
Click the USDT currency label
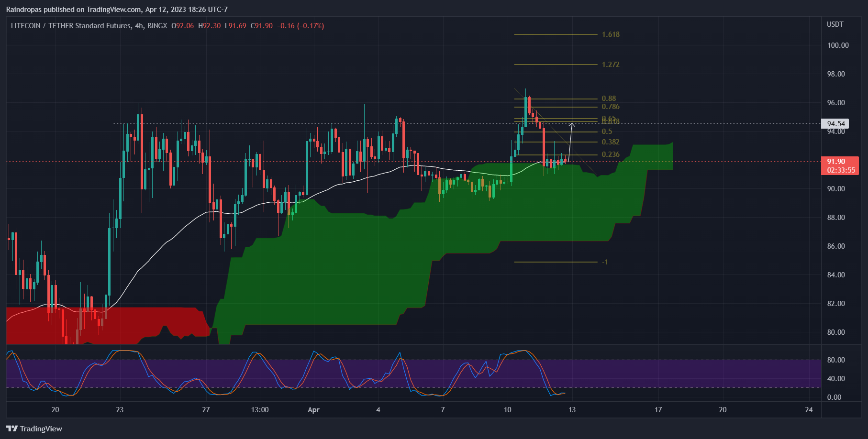(835, 24)
